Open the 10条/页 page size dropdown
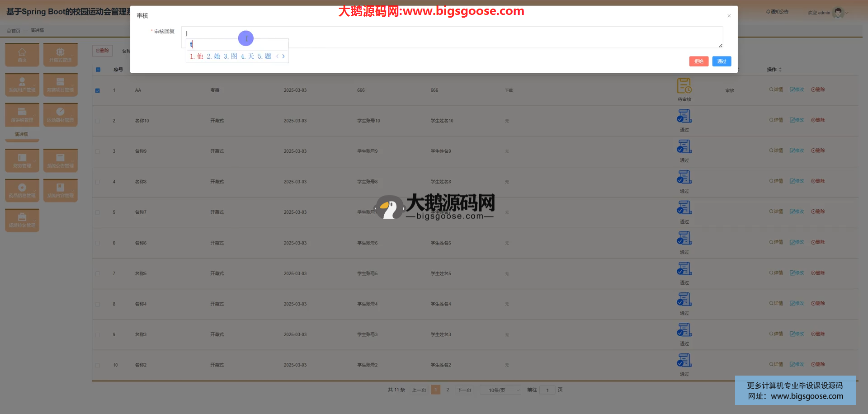 (x=500, y=390)
